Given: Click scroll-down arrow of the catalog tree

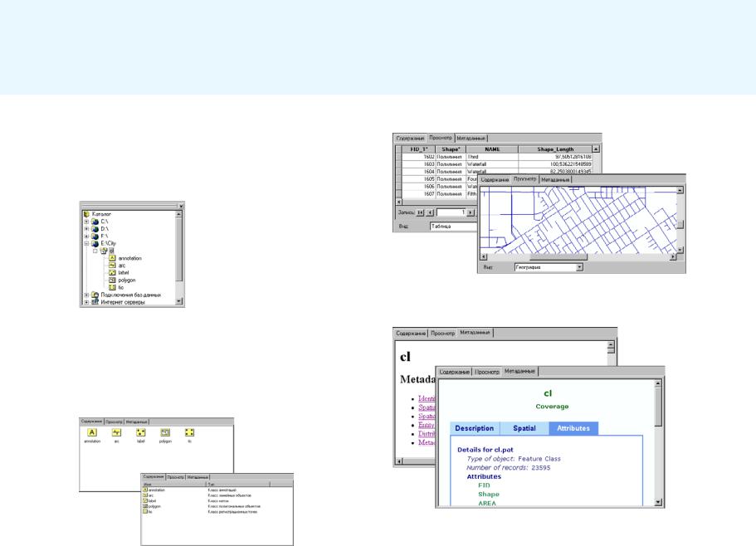Looking at the screenshot, I should tap(179, 301).
